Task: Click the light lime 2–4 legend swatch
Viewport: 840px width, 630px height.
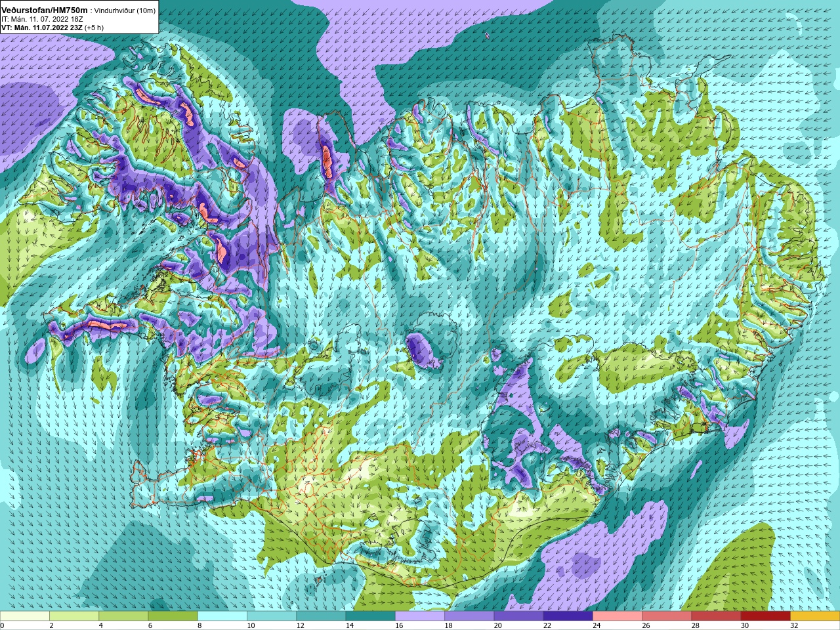Action: click(74, 616)
